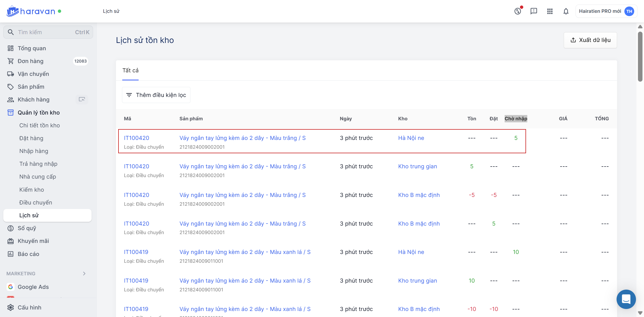Open the first IT100420 transfer link
This screenshot has height=317, width=644.
click(x=136, y=138)
